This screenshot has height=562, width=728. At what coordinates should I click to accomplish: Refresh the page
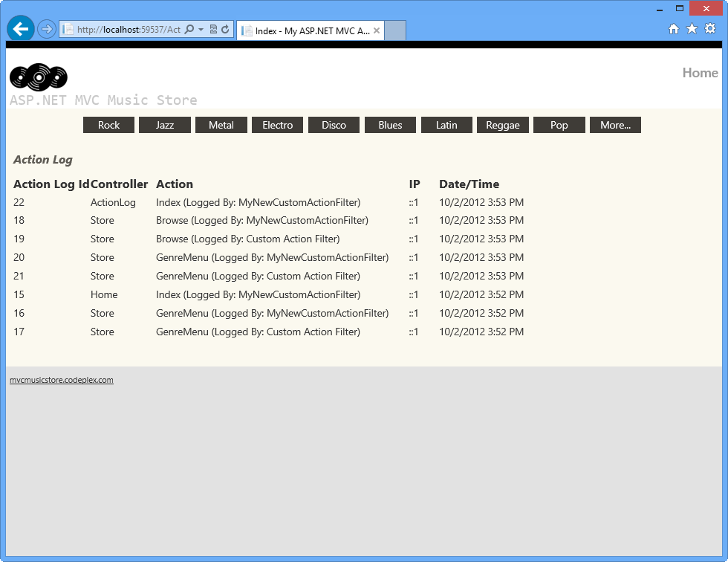[226, 28]
